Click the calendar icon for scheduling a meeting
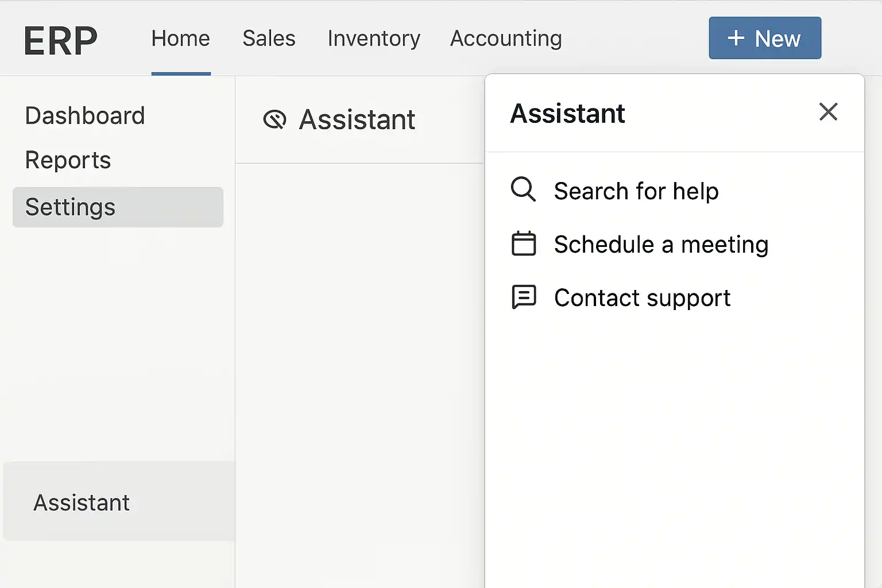The height and width of the screenshot is (588, 882). [524, 243]
